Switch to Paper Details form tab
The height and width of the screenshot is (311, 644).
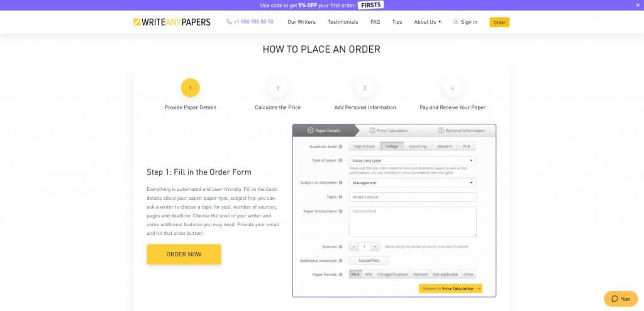point(324,131)
